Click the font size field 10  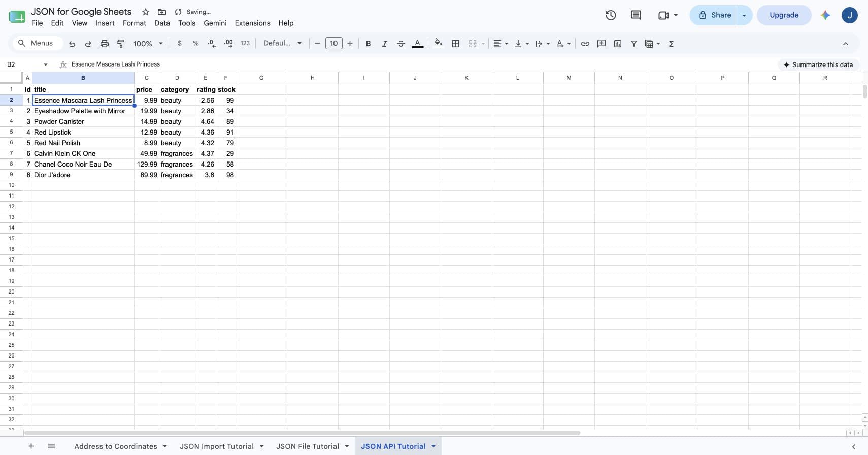pyautogui.click(x=333, y=44)
